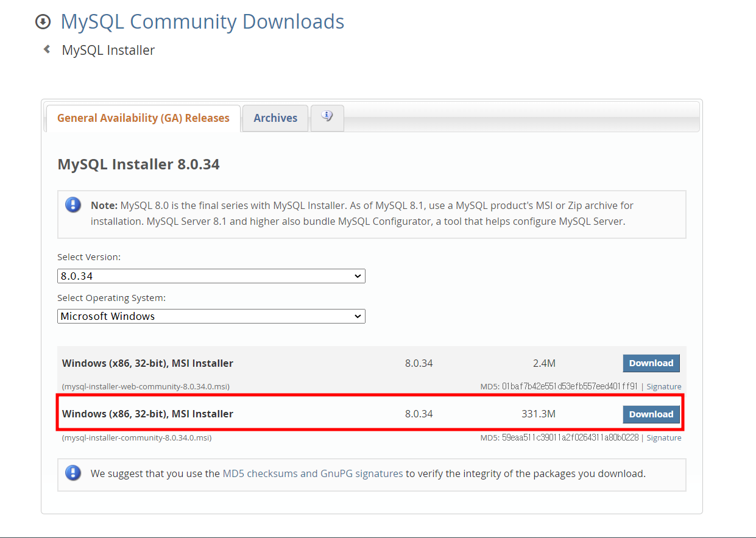This screenshot has width=756, height=538.
Task: Open the Select Version dropdown showing 8.0.34
Action: tap(211, 276)
